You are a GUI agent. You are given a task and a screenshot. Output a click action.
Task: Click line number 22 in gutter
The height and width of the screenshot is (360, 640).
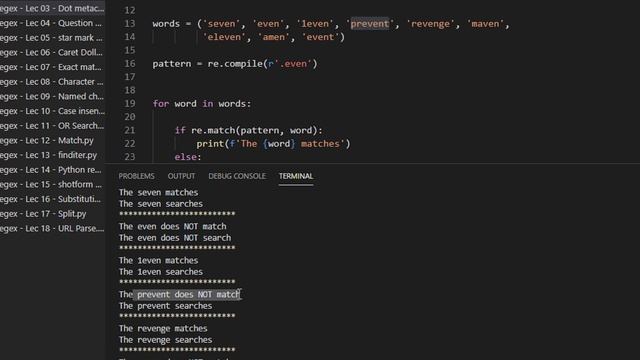[x=129, y=144]
